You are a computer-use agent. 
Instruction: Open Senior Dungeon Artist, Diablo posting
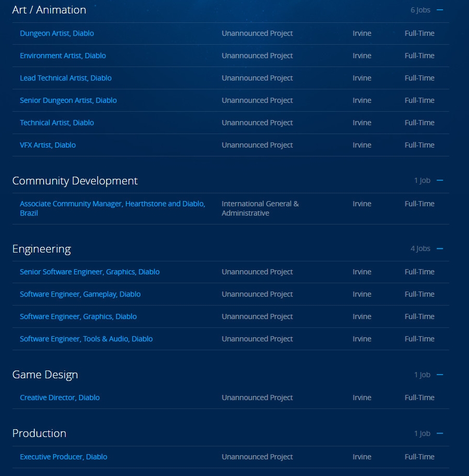(x=68, y=100)
